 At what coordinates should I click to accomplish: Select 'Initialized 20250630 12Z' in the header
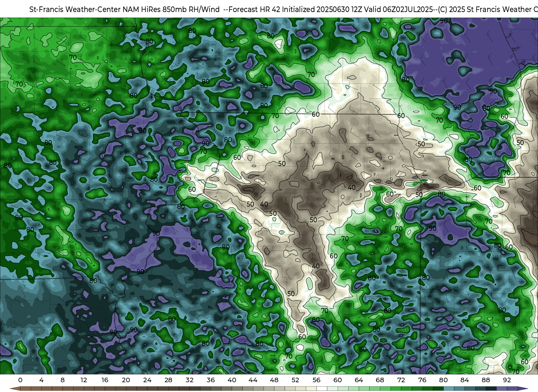[x=322, y=10]
